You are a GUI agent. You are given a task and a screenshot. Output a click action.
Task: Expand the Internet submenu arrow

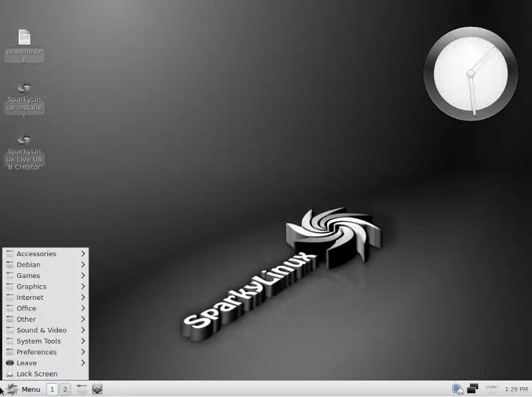point(82,297)
